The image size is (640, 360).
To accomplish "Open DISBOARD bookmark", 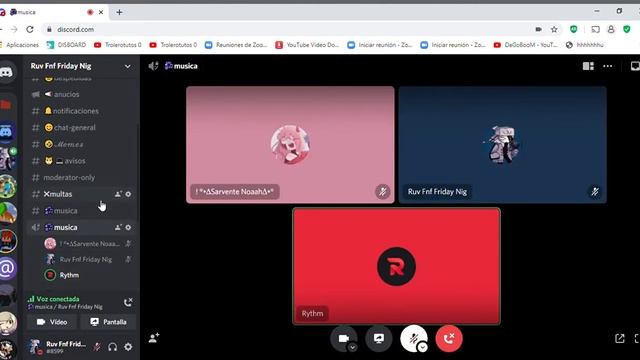I will 66,45.
